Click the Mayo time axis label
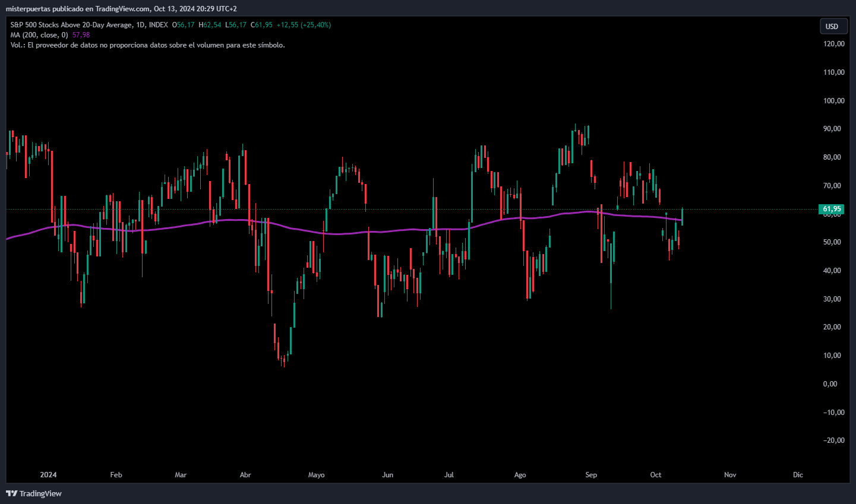 [x=317, y=475]
